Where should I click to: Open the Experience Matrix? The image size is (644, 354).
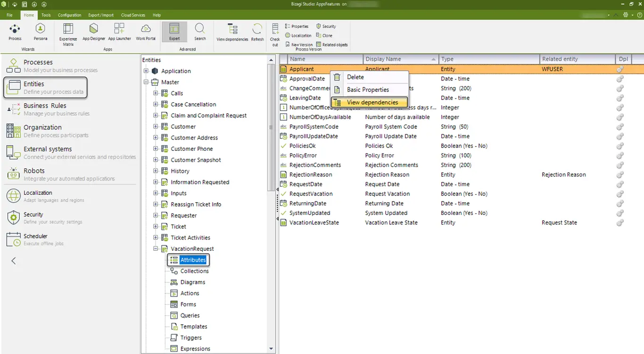coord(68,34)
